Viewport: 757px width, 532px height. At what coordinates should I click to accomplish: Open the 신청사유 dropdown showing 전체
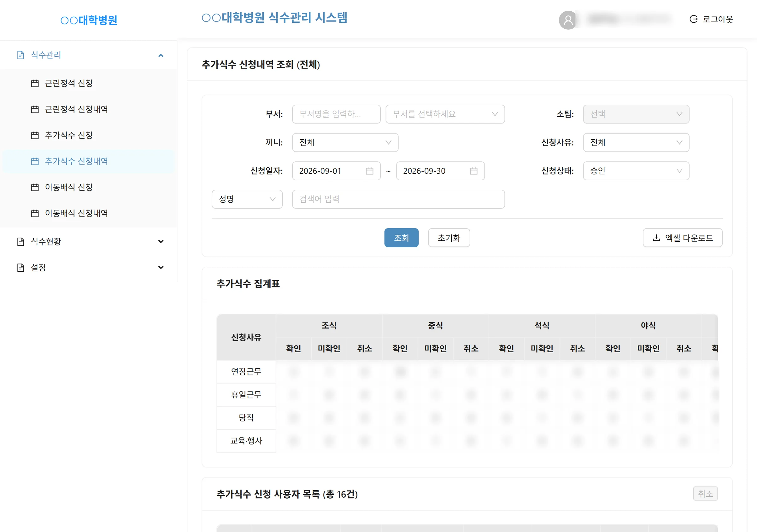(x=636, y=143)
